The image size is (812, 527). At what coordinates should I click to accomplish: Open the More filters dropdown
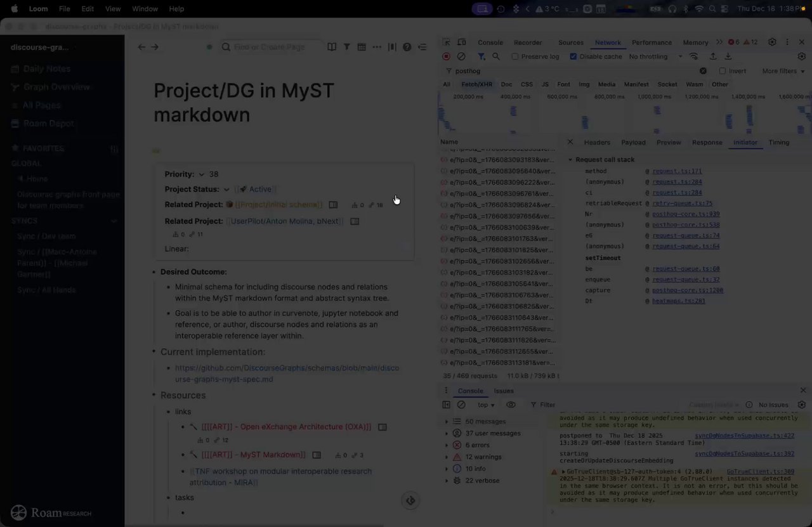pos(783,71)
